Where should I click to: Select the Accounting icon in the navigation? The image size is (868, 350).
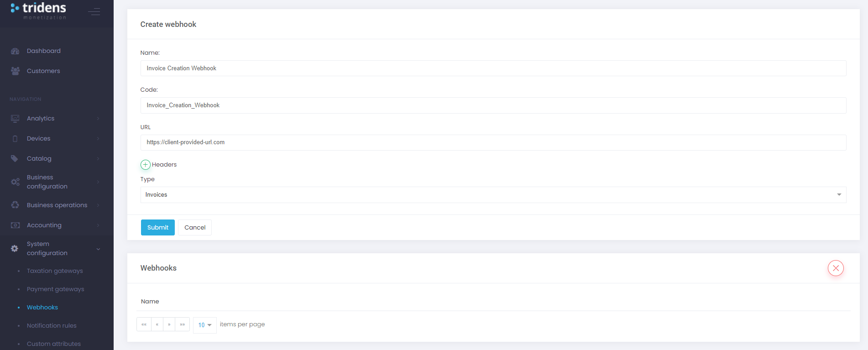pyautogui.click(x=15, y=225)
